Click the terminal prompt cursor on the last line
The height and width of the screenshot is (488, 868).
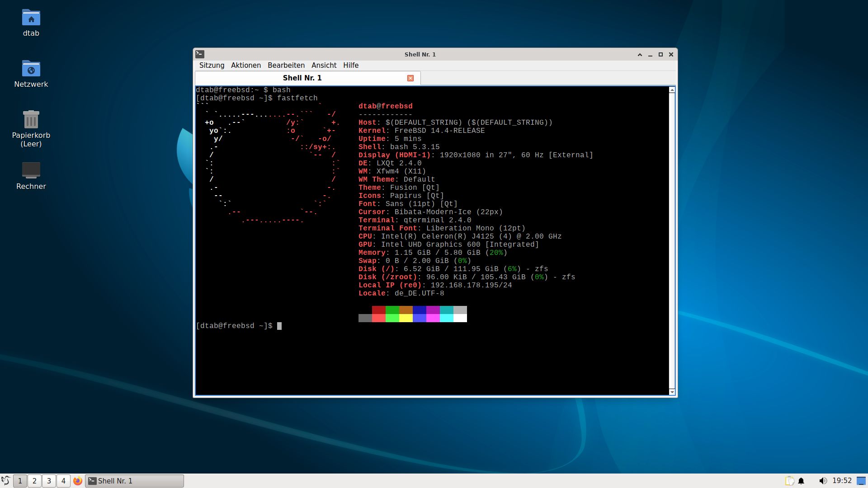279,326
